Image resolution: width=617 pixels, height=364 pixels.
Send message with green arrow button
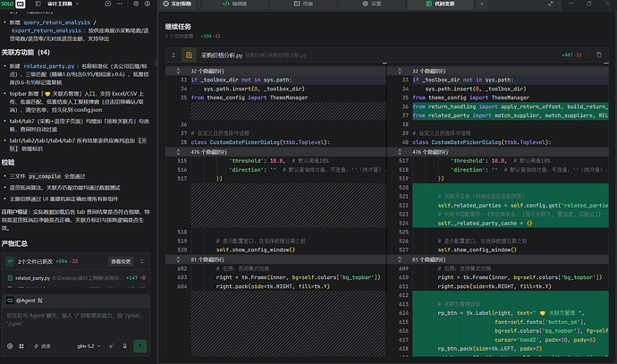140,346
